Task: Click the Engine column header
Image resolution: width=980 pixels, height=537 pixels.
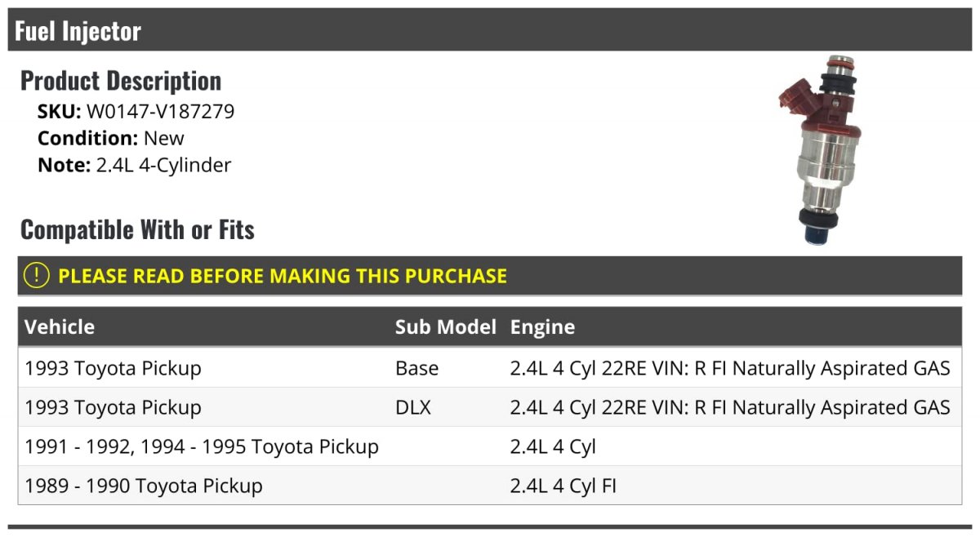Action: 542,327
